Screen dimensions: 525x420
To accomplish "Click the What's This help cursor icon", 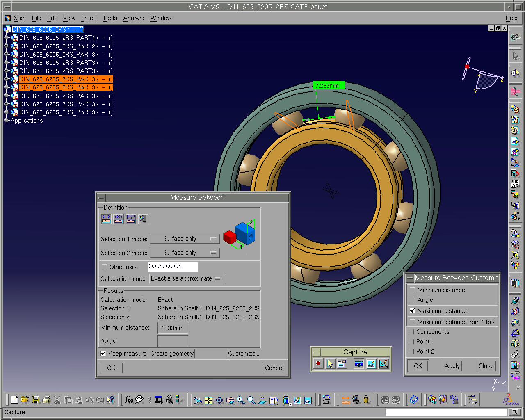I will 110,399.
